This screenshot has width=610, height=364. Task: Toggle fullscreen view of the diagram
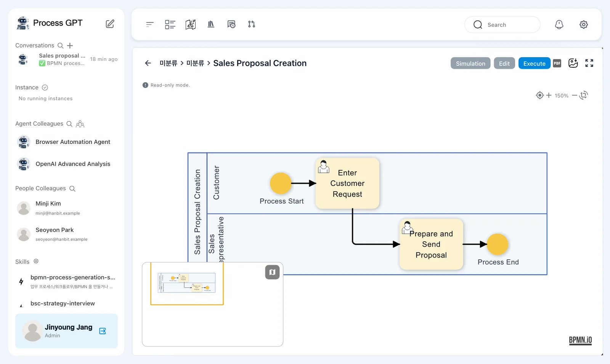[x=589, y=63]
